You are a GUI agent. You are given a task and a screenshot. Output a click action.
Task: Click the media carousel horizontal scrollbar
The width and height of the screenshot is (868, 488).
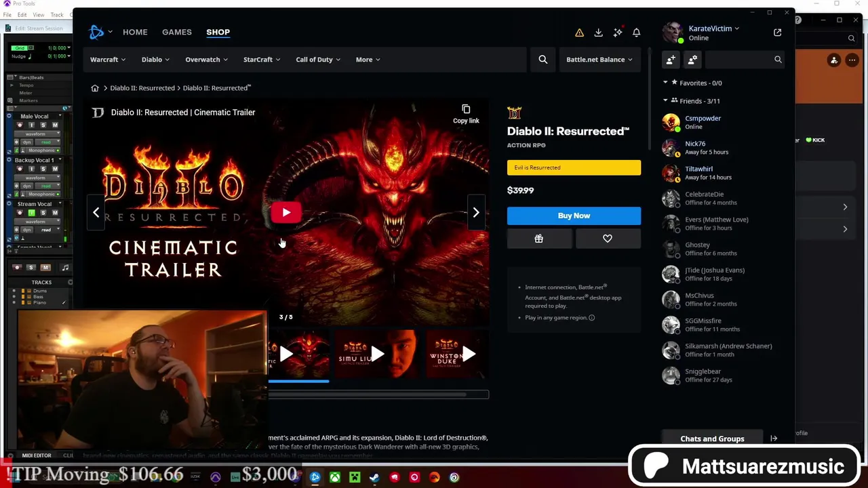click(x=378, y=394)
